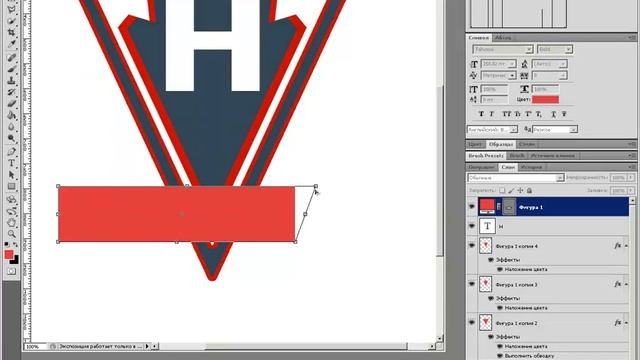Select the 3D Camera orbit tool
The width and height of the screenshot is (640, 360).
(12, 211)
